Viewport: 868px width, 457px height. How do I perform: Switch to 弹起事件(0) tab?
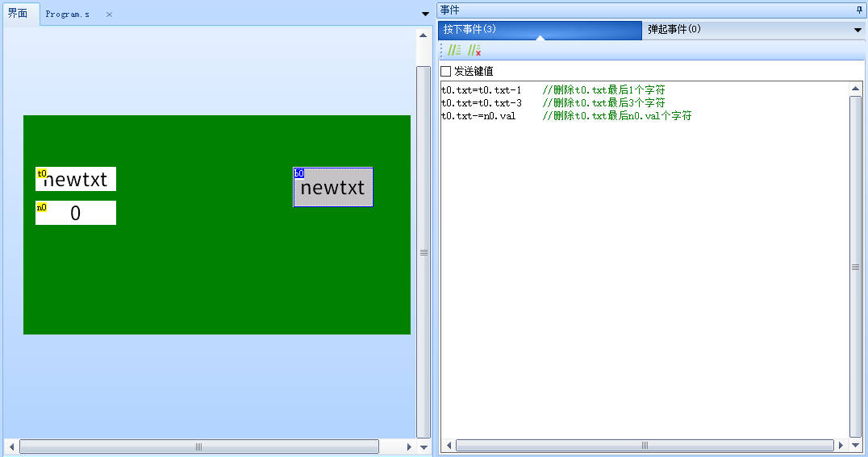pyautogui.click(x=674, y=30)
